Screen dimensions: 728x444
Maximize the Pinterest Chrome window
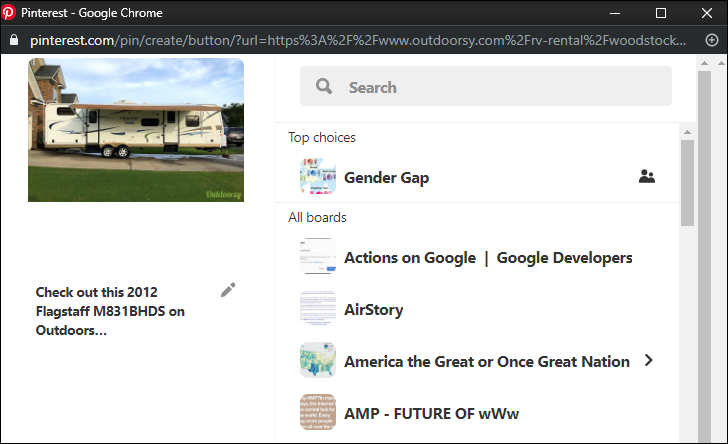click(661, 13)
